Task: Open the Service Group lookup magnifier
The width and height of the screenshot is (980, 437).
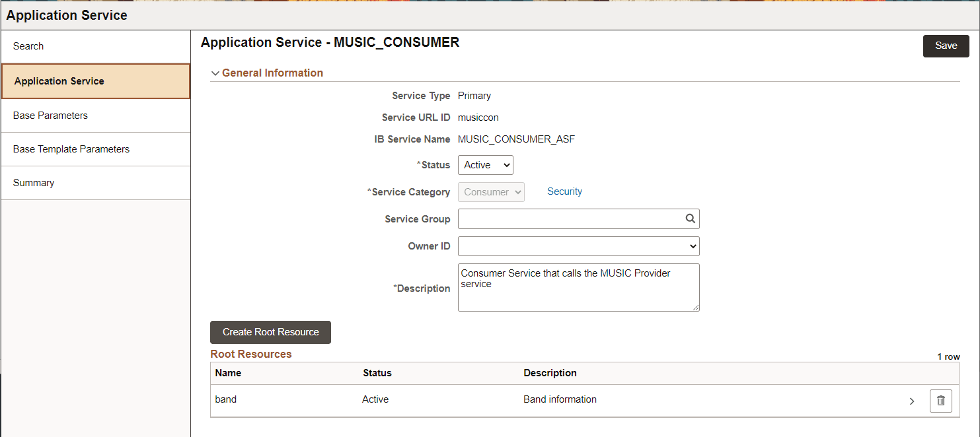Action: pos(690,218)
